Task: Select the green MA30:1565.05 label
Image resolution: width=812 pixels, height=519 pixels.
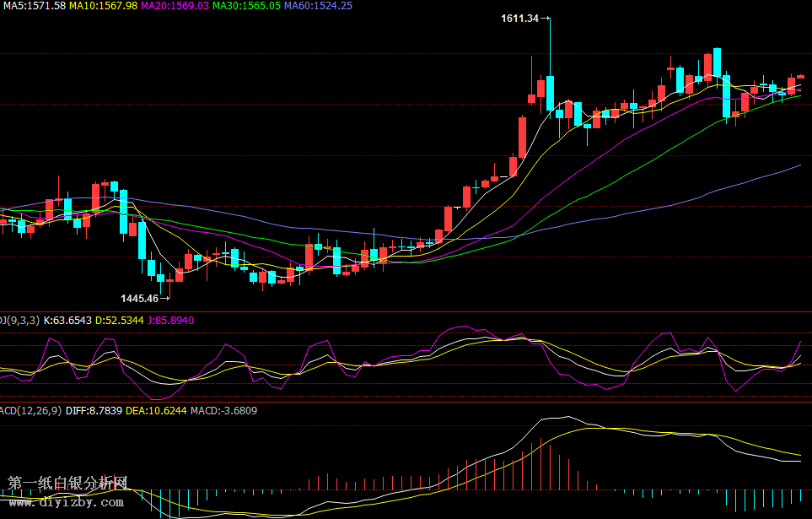Action: pos(246,6)
